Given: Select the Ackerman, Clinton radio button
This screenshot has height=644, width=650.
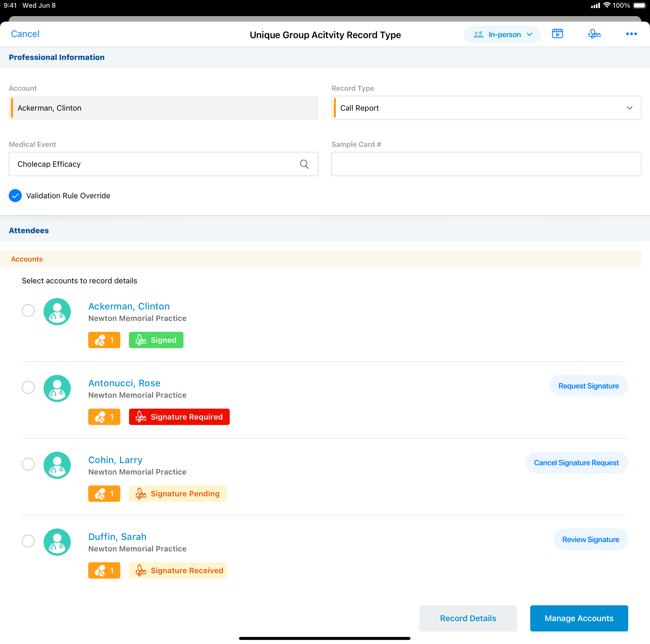Looking at the screenshot, I should click(x=28, y=310).
